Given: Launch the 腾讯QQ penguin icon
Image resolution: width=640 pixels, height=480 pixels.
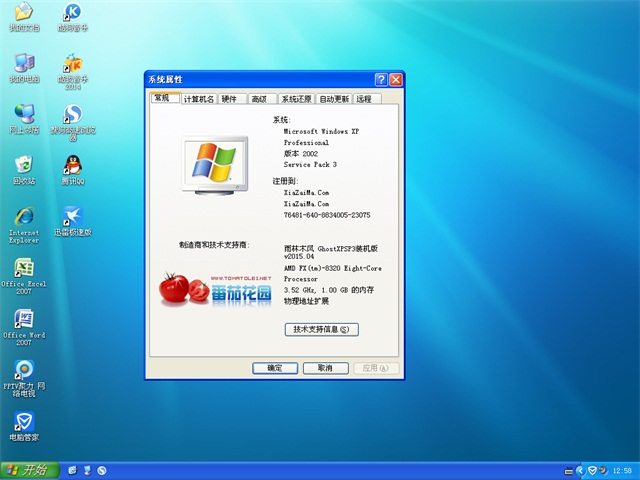Looking at the screenshot, I should tap(72, 166).
